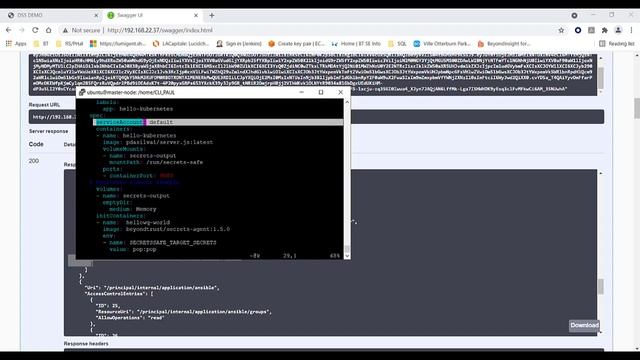Click the Not secure warning icon
This screenshot has width=640, height=360.
pos(65,30)
